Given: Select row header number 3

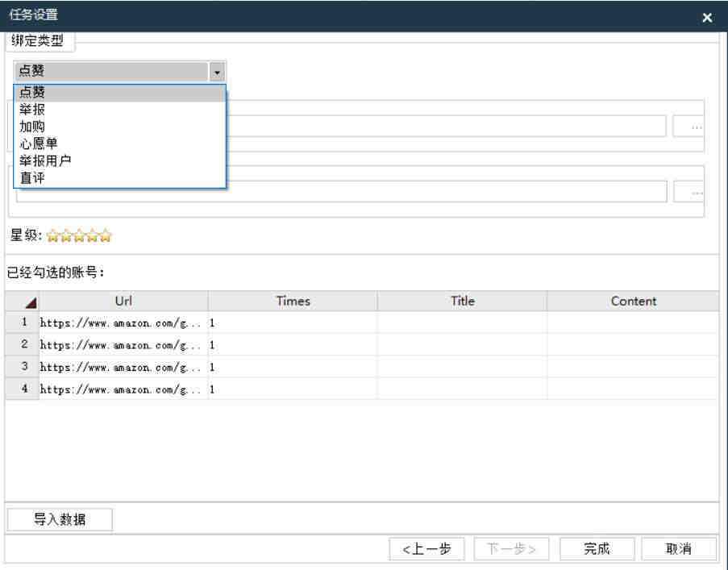Looking at the screenshot, I should [x=23, y=367].
